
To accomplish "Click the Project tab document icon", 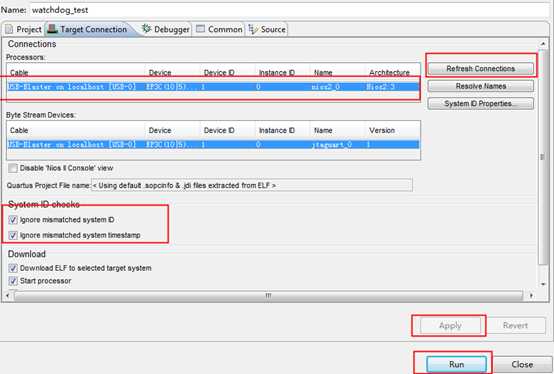I will pyautogui.click(x=9, y=29).
